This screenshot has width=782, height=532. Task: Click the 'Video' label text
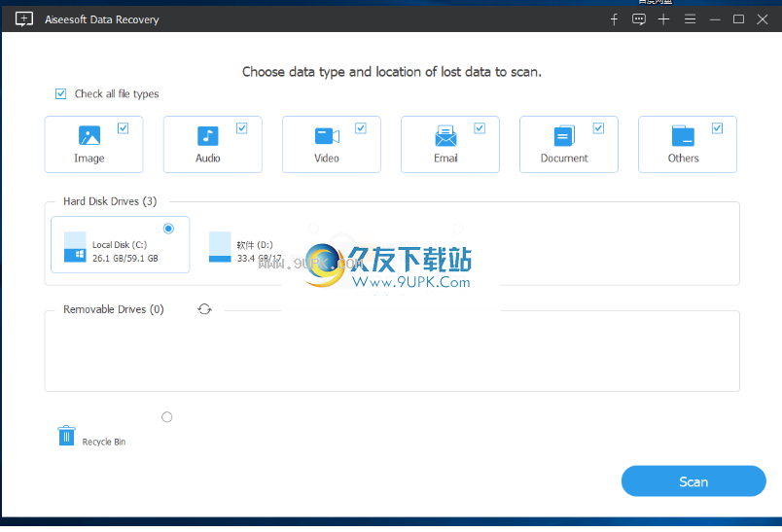[x=327, y=159]
